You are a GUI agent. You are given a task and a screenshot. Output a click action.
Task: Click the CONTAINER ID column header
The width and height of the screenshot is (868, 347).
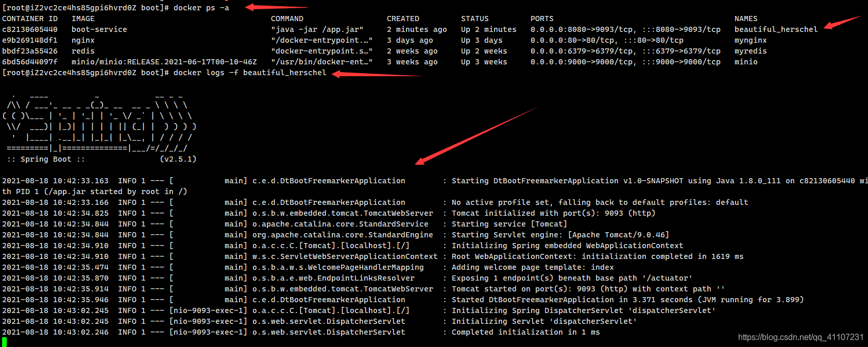tap(30, 19)
